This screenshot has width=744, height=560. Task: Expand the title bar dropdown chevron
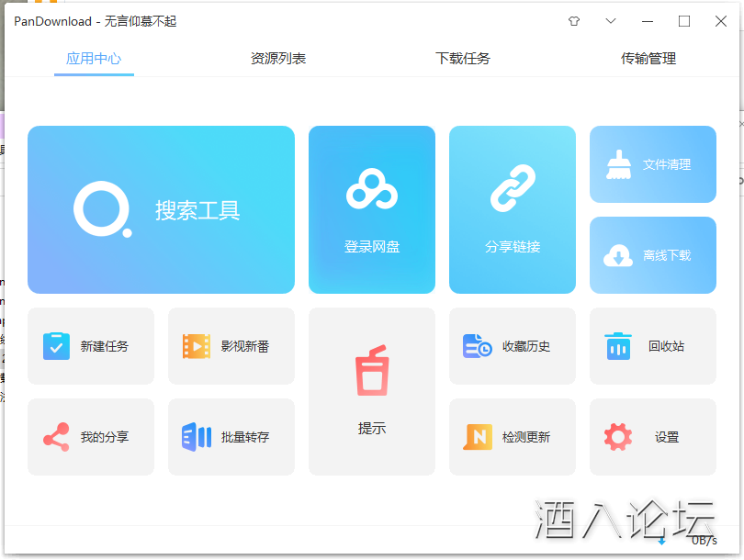pyautogui.click(x=611, y=21)
